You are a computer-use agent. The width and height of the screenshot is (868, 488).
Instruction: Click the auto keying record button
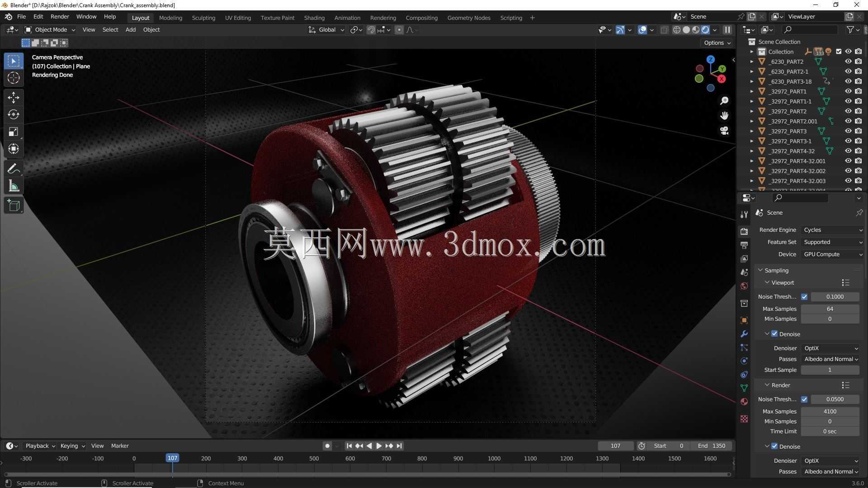pos(327,446)
